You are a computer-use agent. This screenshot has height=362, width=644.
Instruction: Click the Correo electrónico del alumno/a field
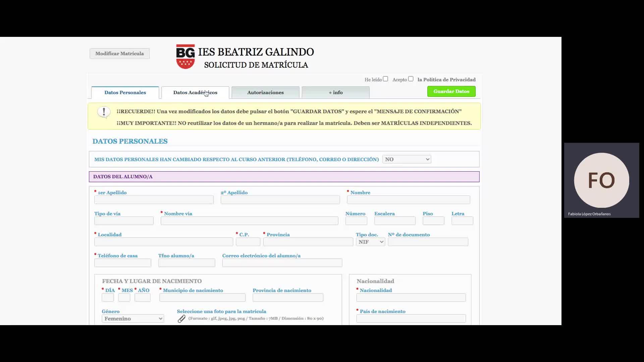282,263
